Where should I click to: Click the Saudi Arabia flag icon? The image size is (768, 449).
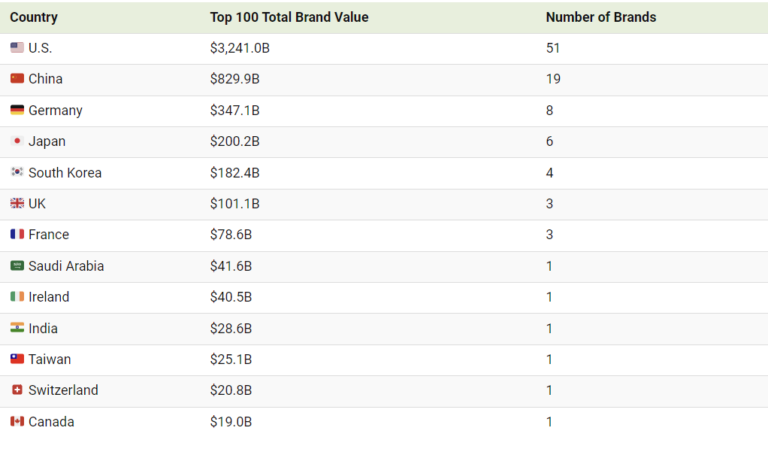pyautogui.click(x=17, y=265)
